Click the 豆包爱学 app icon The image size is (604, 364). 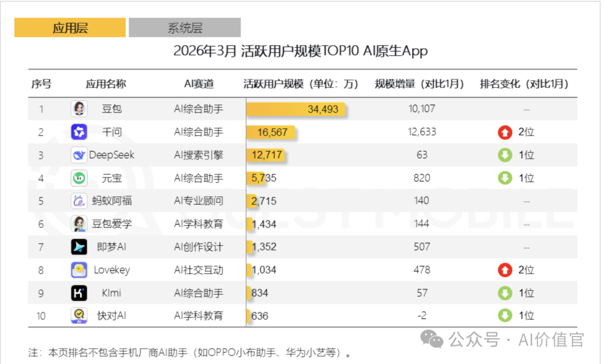79,224
